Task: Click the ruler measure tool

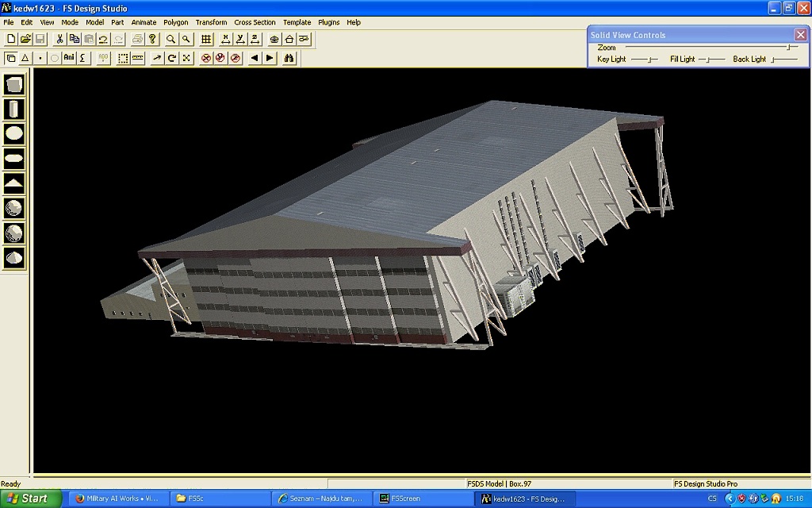Action: 138,58
